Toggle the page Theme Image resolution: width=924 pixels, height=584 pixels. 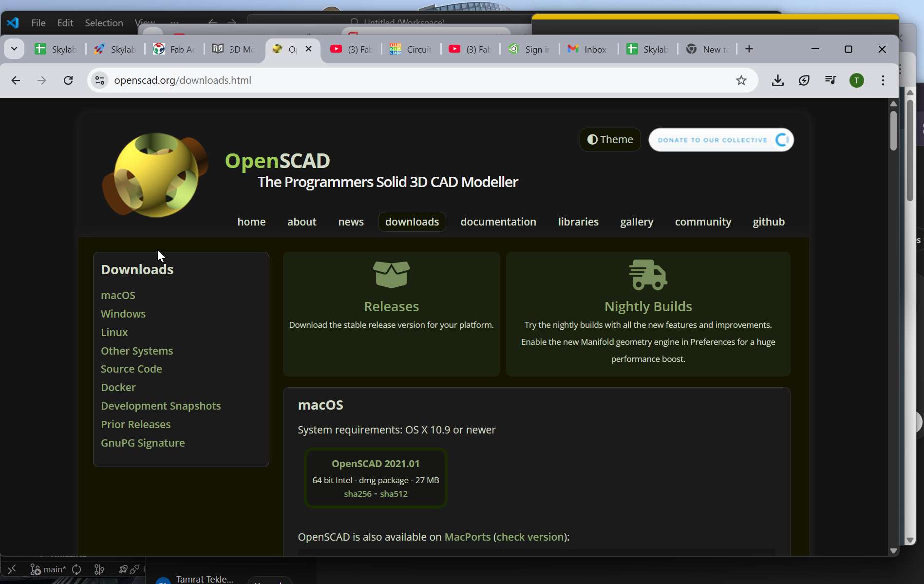[610, 139]
